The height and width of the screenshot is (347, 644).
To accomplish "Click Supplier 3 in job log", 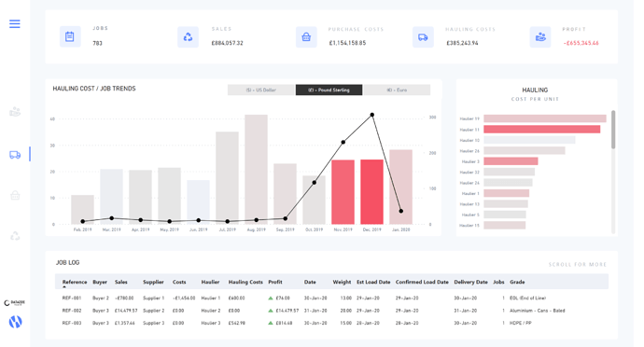I will [x=153, y=323].
